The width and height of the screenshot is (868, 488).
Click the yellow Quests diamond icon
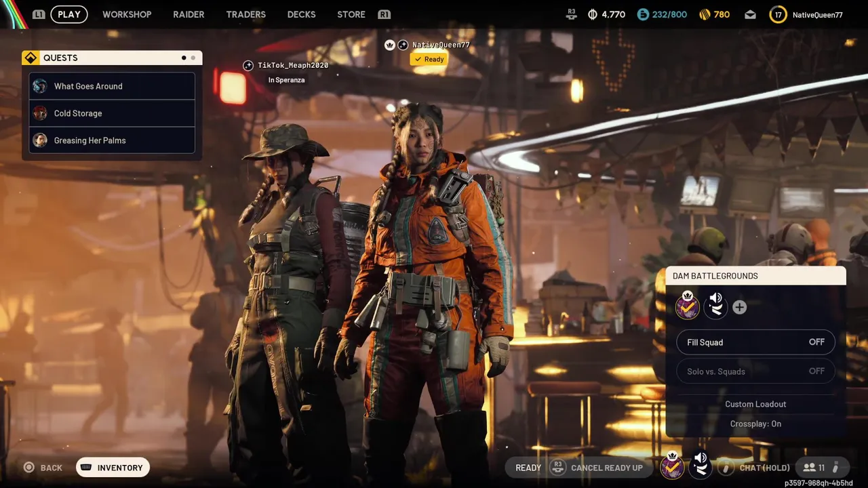31,58
